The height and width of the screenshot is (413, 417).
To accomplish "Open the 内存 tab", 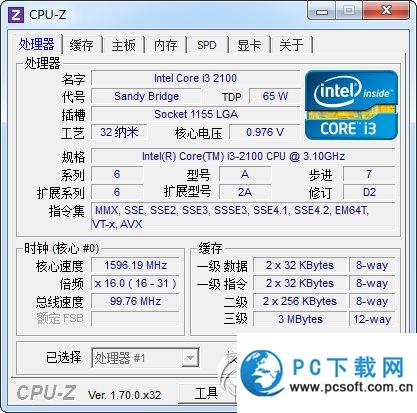I will [x=166, y=45].
